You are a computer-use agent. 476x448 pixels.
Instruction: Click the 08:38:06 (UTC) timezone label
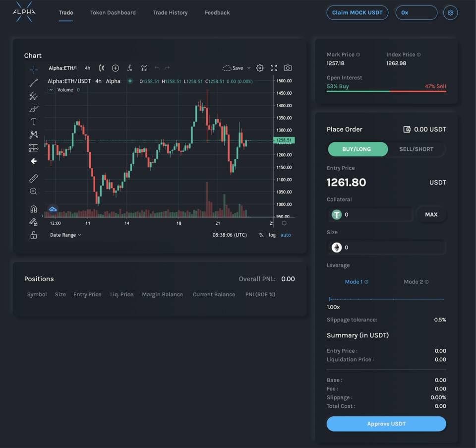[230, 235]
